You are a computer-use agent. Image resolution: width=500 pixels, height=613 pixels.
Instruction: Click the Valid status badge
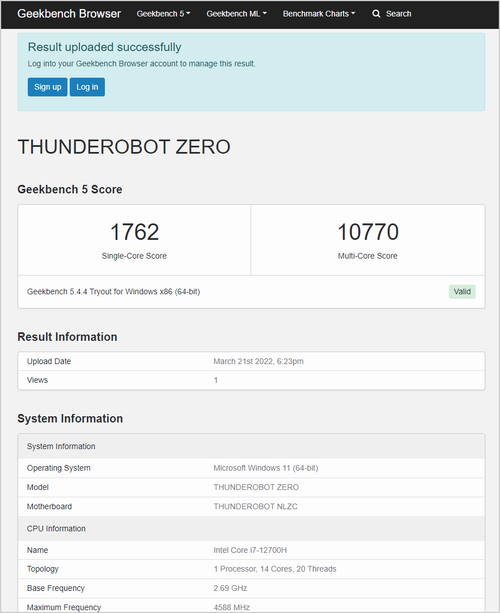click(x=462, y=292)
